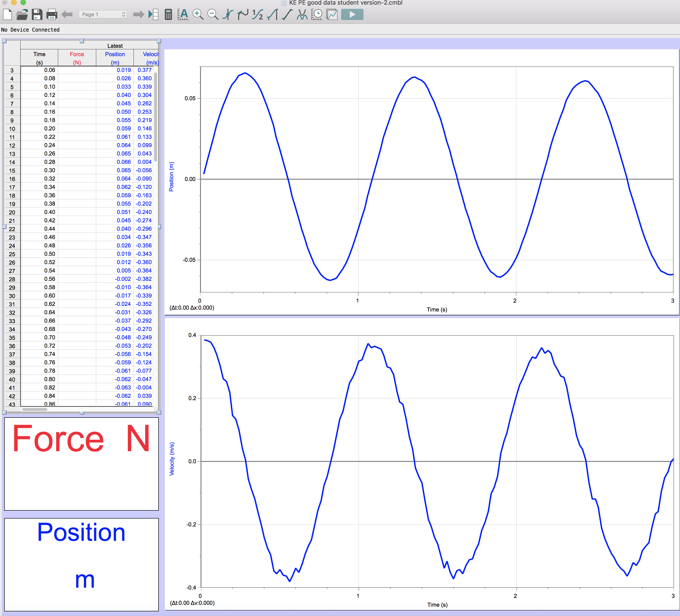
Task: Open the Statistics tool (1/2 icon)
Action: click(x=257, y=14)
